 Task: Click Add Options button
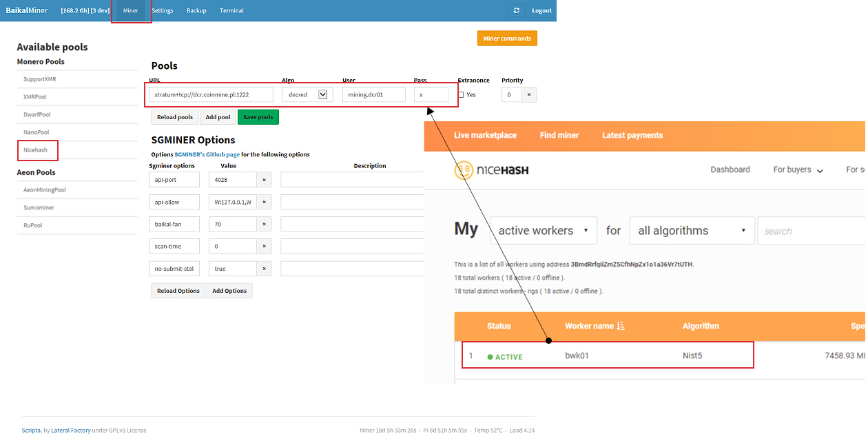229,291
